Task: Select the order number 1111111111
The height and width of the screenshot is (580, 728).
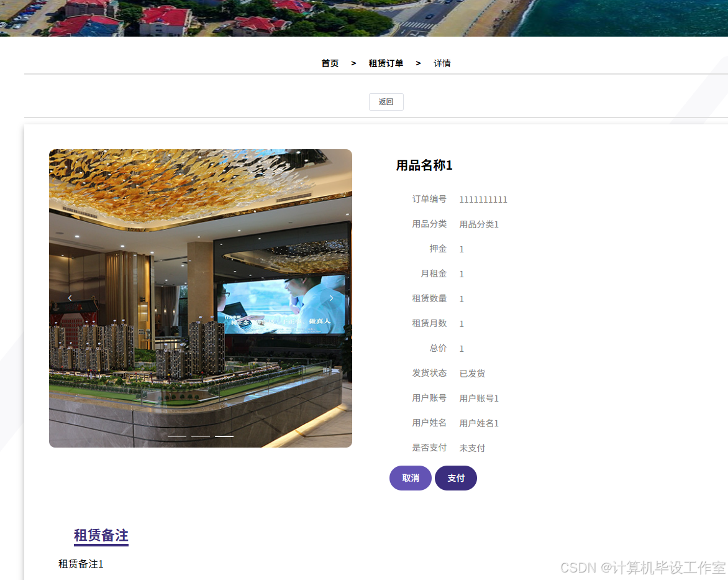Action: click(483, 200)
